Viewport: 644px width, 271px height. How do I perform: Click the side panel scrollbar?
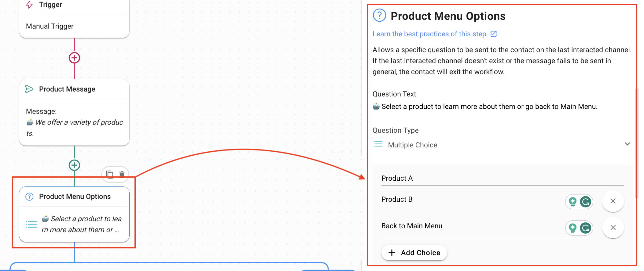637,143
